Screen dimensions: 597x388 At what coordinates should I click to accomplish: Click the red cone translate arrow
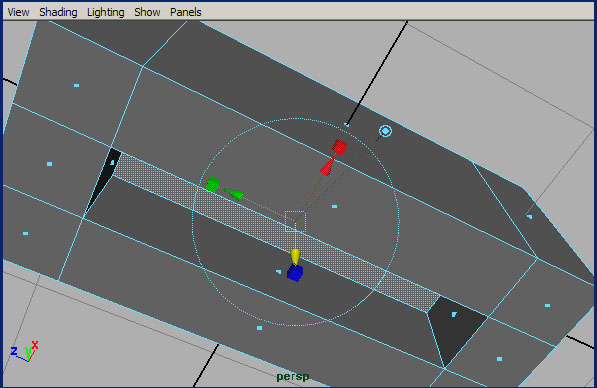click(x=327, y=168)
